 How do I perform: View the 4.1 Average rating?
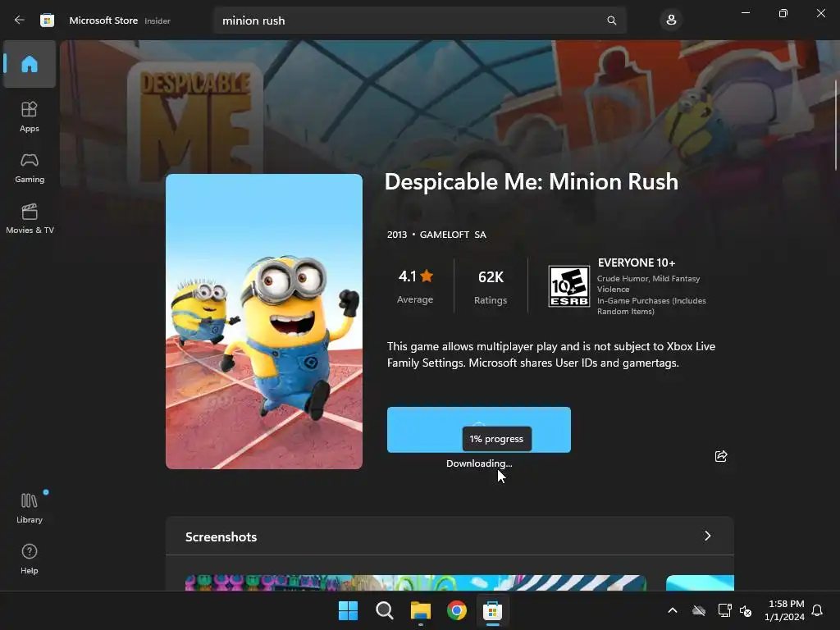[415, 286]
